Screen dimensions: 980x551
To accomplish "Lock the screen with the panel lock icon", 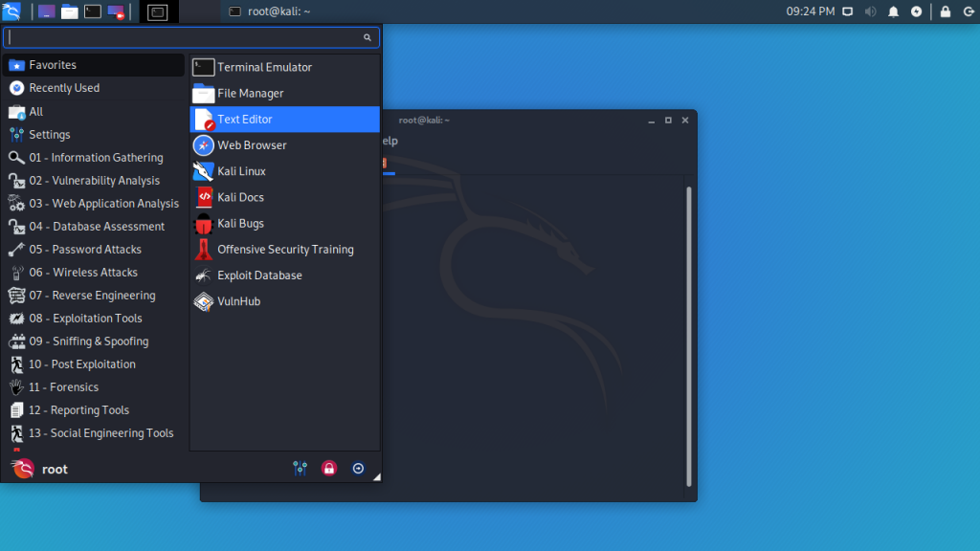I will tap(946, 11).
